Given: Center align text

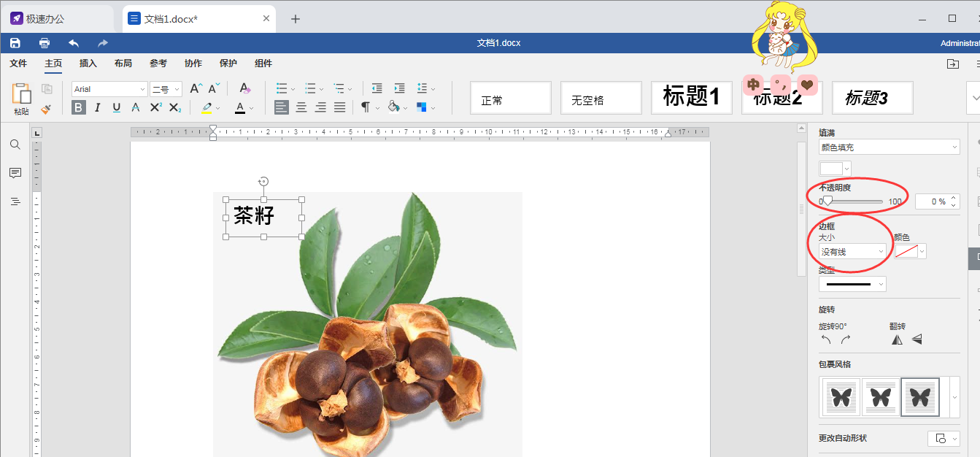Looking at the screenshot, I should (301, 107).
